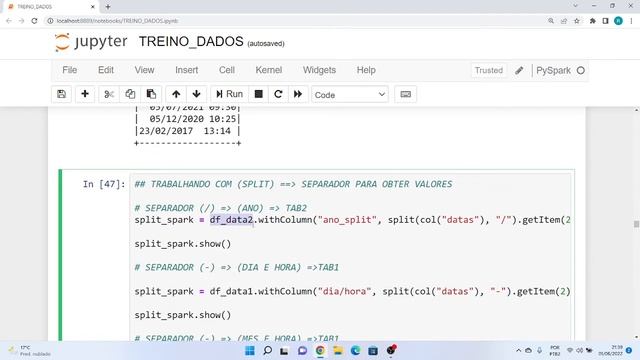
Task: Click the edit mode pencil icon
Action: [519, 71]
